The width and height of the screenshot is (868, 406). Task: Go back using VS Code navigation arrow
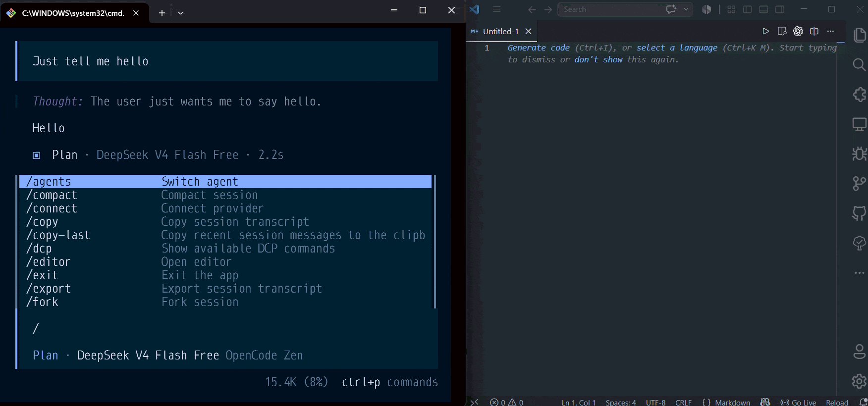coord(532,9)
